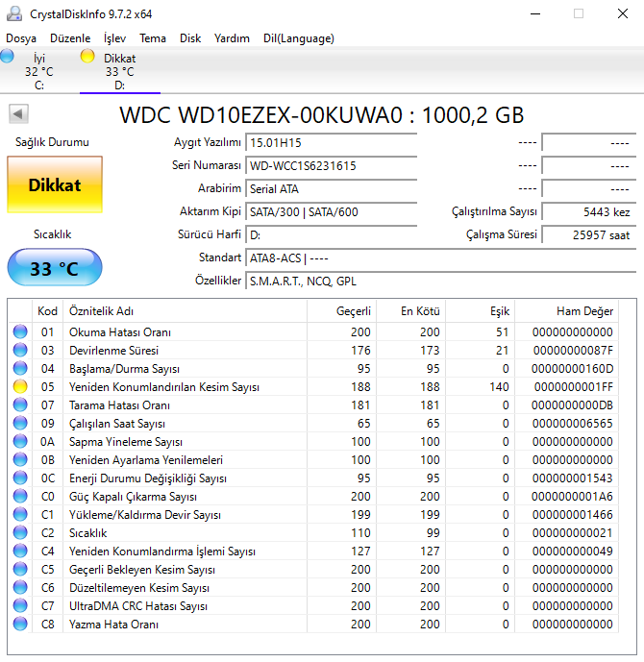Click status orb of Yükleme/Kaldırma Devir Sayısı
This screenshot has width=644, height=662.
20,514
